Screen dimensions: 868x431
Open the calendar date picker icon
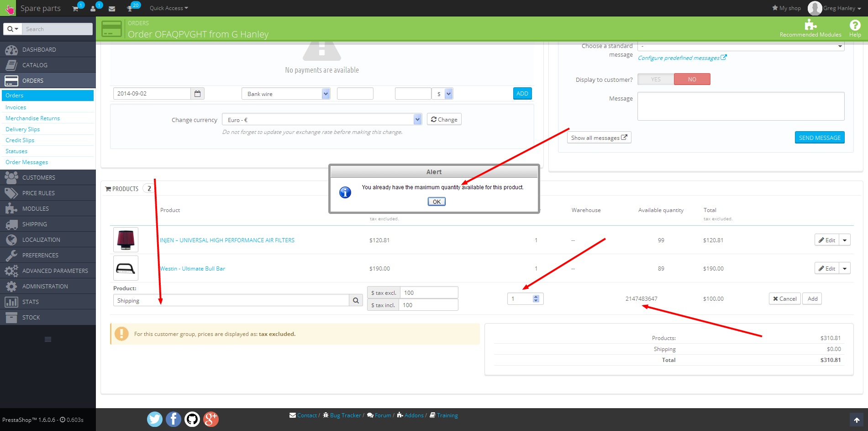click(x=197, y=94)
